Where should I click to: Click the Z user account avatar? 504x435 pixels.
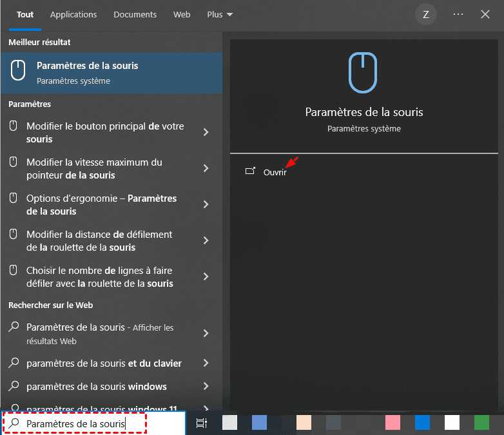point(425,14)
